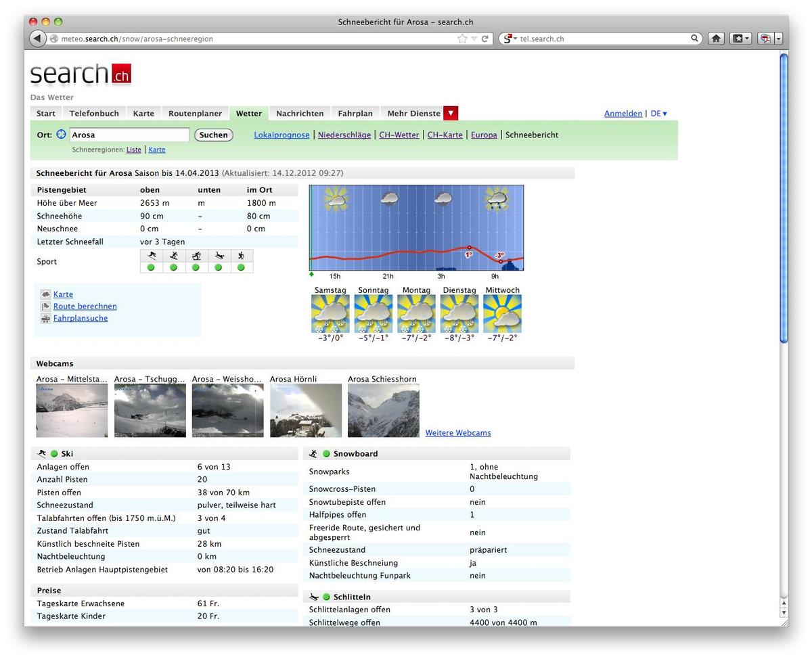This screenshot has height=659, width=812.
Task: Open the bookmarks toolbar button
Action: [740, 39]
